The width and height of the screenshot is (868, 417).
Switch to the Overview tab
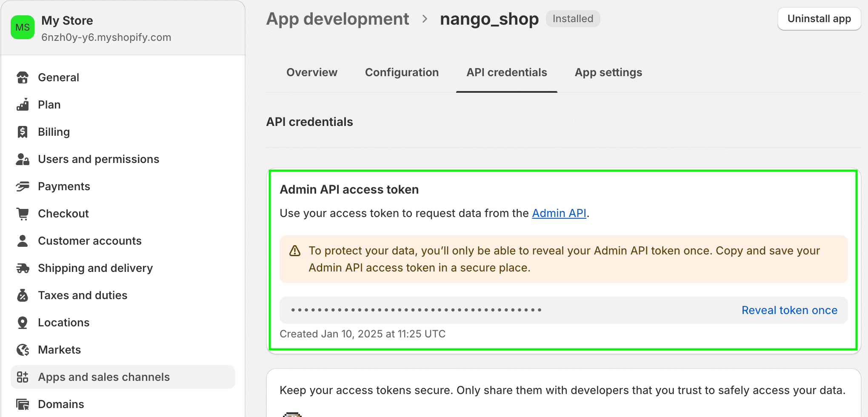click(x=312, y=72)
